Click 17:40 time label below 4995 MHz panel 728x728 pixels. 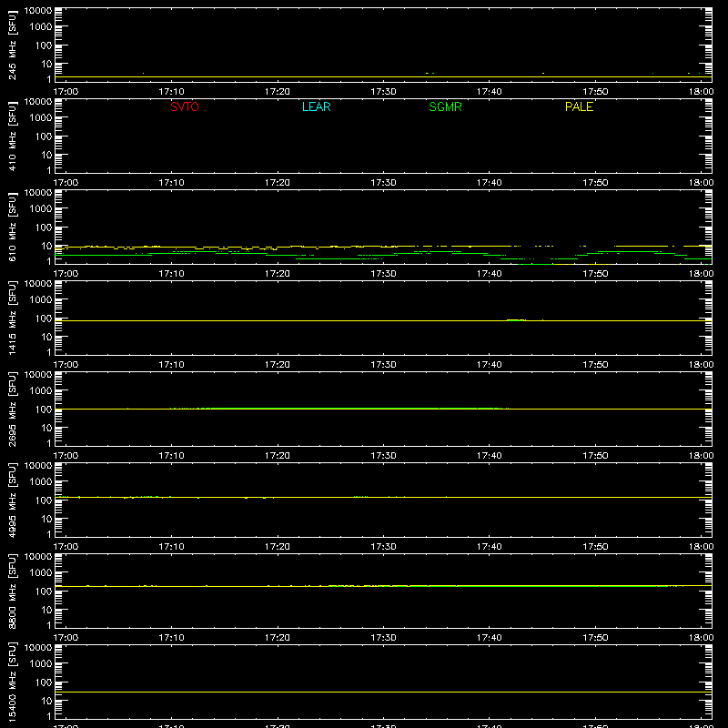[489, 547]
